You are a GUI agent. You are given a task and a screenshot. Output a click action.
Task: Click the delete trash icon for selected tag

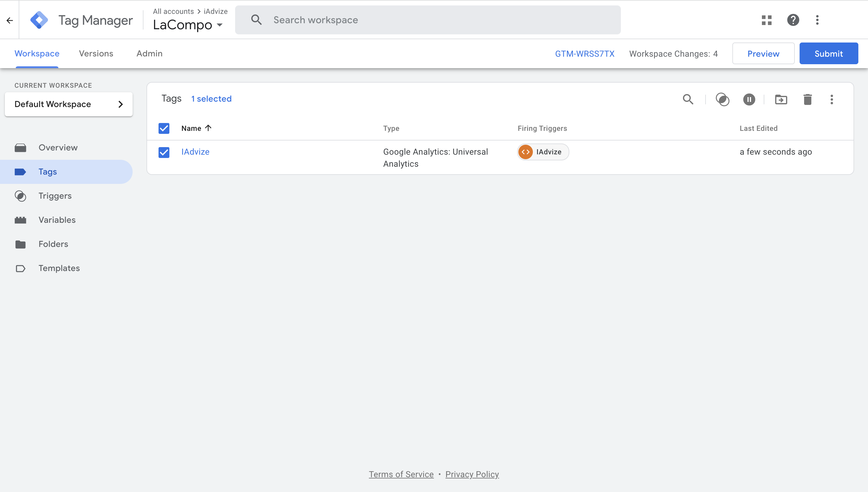click(x=807, y=99)
